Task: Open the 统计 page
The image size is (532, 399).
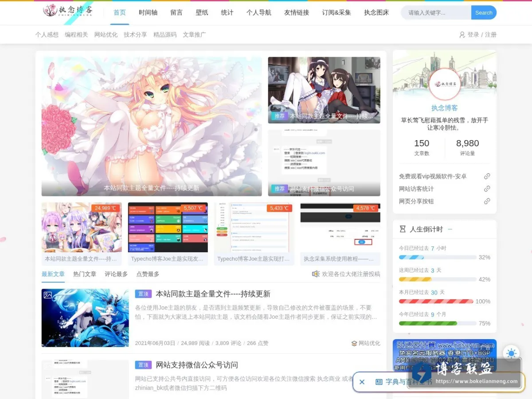Action: (x=227, y=12)
